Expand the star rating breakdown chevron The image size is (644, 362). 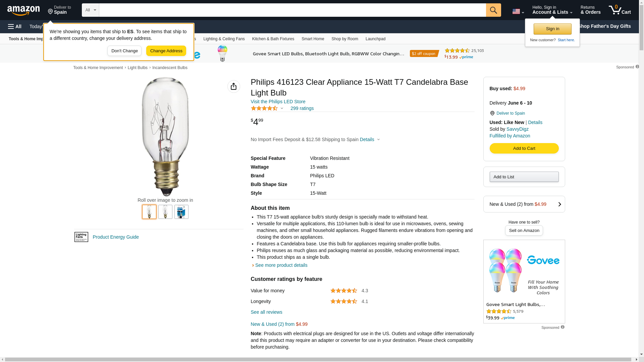[282, 108]
